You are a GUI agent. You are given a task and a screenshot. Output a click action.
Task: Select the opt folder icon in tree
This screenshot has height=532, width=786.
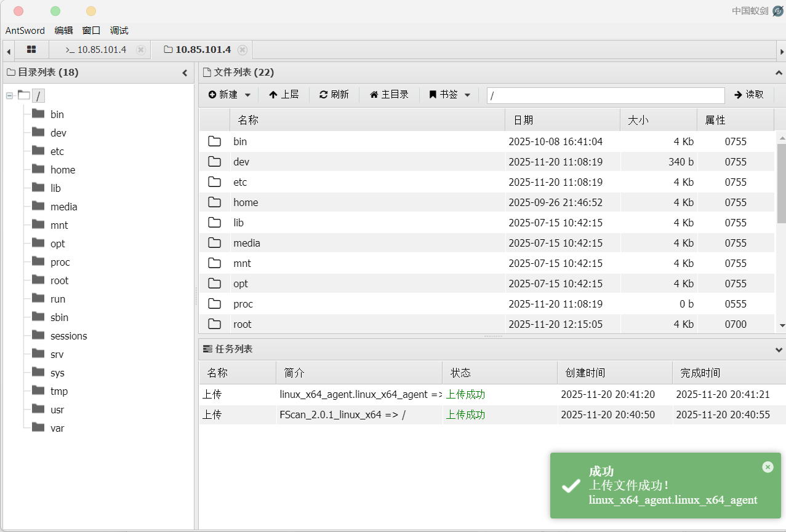38,243
